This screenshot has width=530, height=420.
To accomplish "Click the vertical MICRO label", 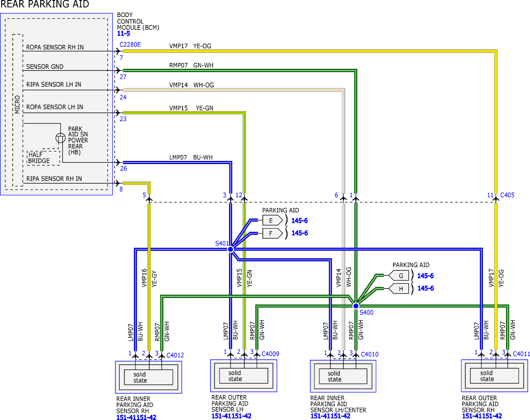I will coord(17,104).
